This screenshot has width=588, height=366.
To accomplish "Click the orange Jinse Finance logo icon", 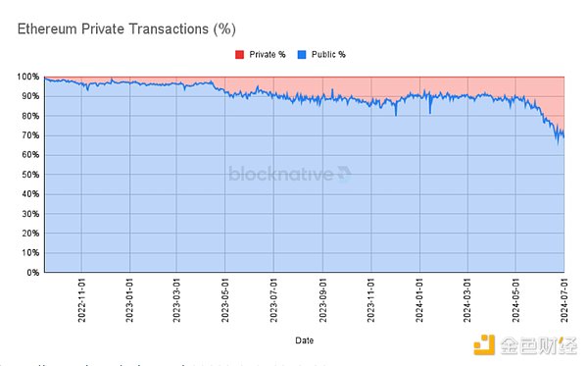I will [484, 344].
